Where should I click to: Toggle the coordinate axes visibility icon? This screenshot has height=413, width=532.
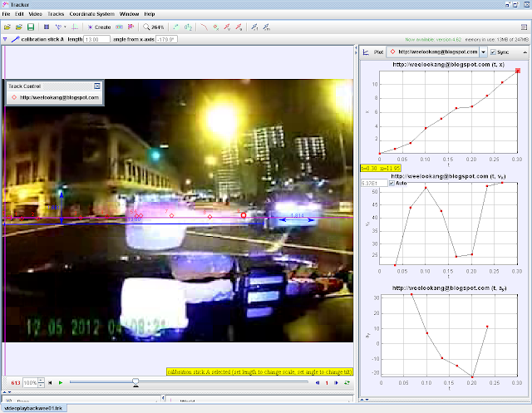(x=76, y=27)
